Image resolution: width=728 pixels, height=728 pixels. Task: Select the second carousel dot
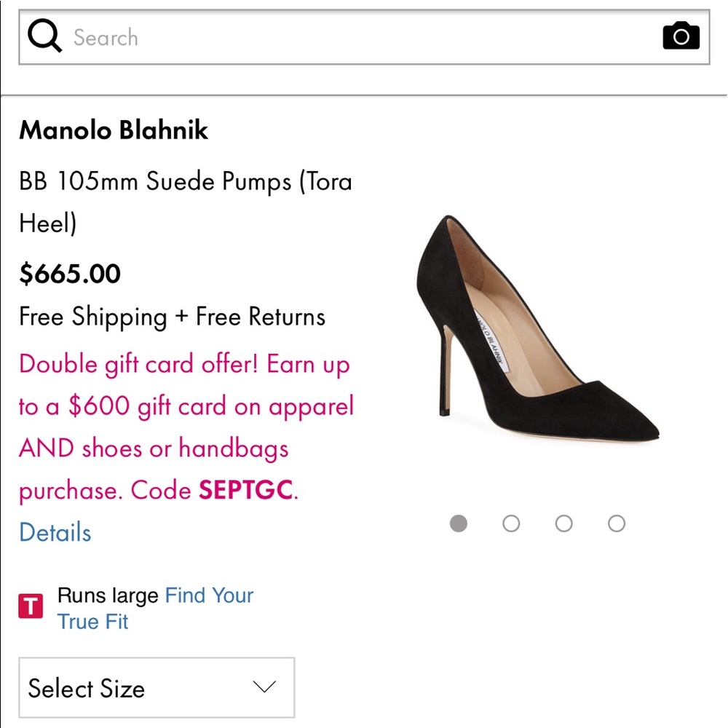coord(512,523)
